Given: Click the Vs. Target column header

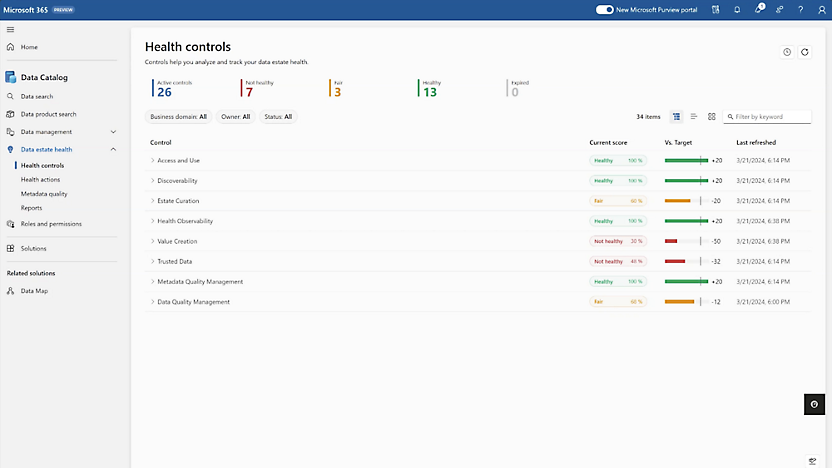Looking at the screenshot, I should click(x=678, y=142).
